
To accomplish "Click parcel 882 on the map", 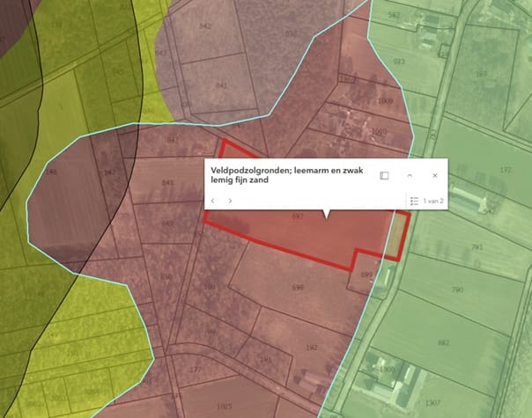I will (x=444, y=342).
